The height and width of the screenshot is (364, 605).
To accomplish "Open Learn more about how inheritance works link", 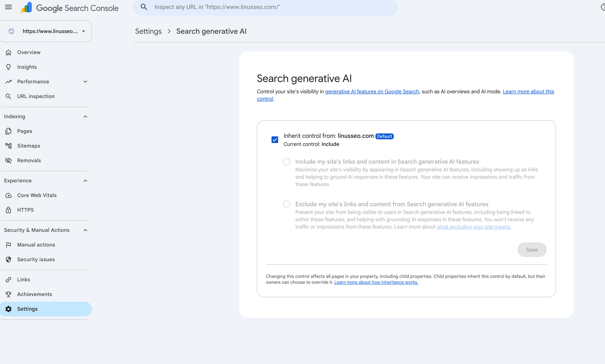I will click(x=376, y=282).
